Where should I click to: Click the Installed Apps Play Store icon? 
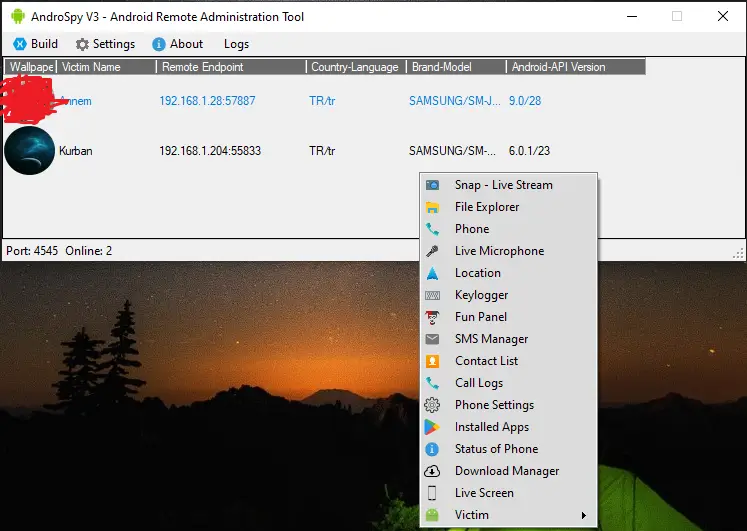click(x=432, y=427)
